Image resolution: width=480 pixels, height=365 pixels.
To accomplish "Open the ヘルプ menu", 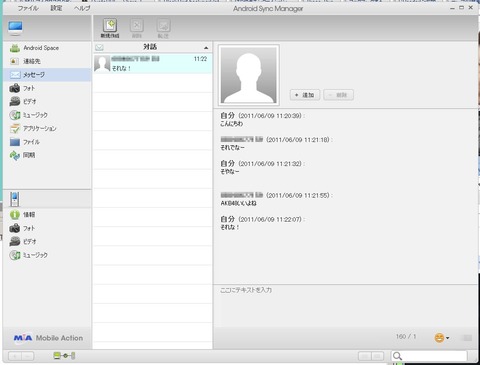I will 82,8.
